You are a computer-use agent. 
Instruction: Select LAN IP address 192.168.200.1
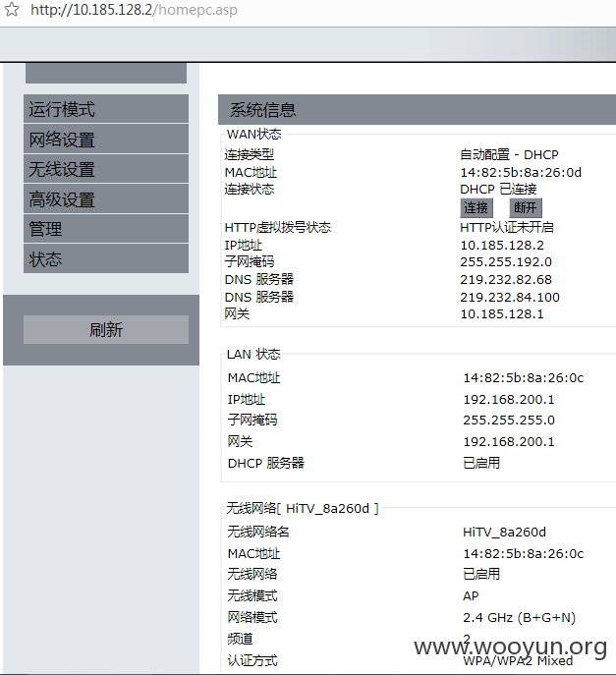[x=509, y=400]
